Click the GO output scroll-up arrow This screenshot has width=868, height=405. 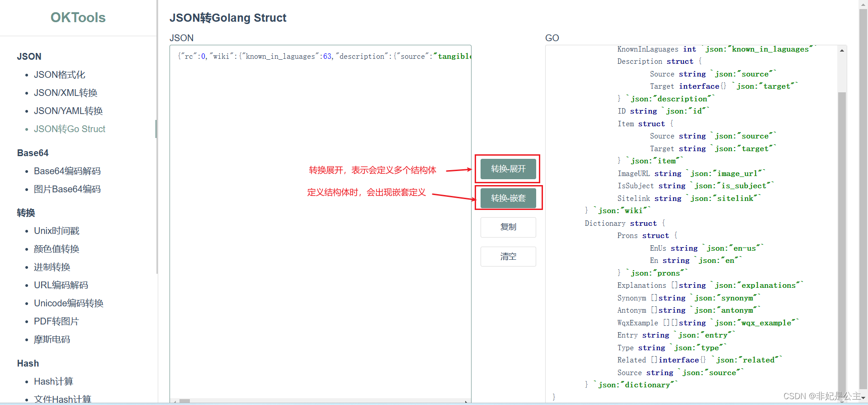(842, 50)
